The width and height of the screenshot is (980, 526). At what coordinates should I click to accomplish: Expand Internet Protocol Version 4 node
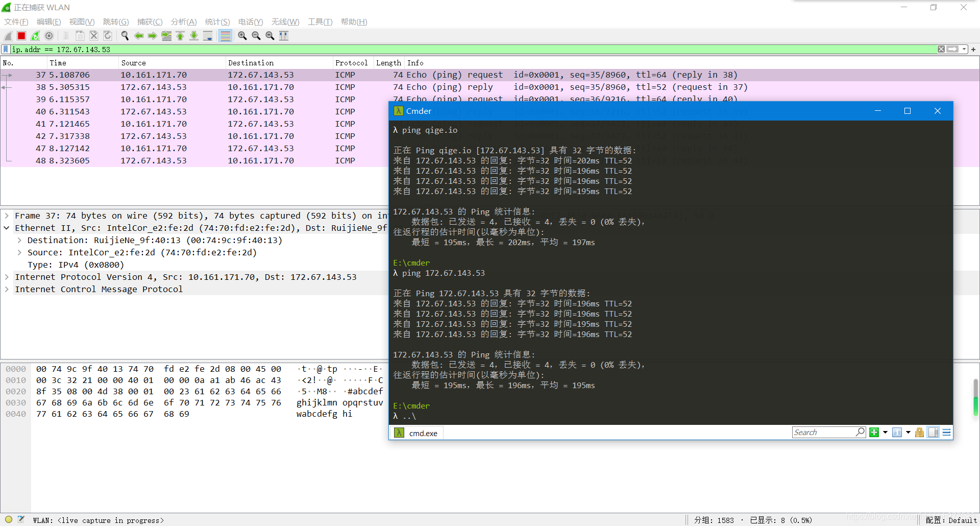click(7, 277)
